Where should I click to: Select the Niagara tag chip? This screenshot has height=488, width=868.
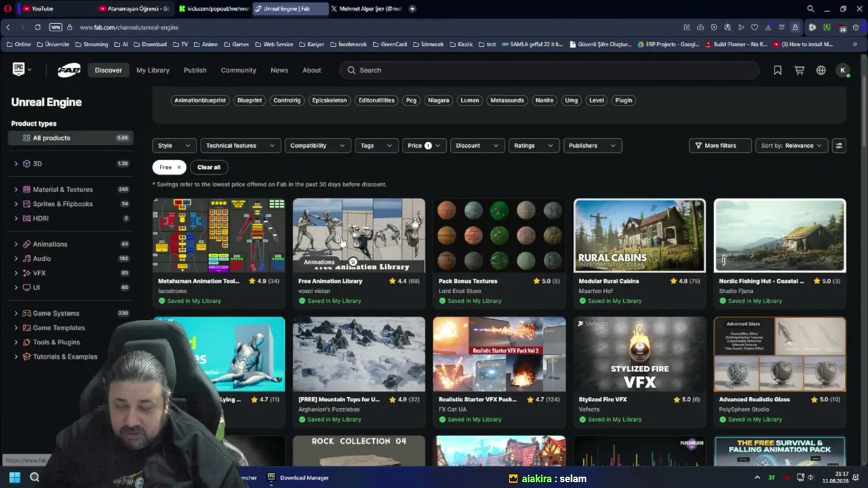pos(439,100)
